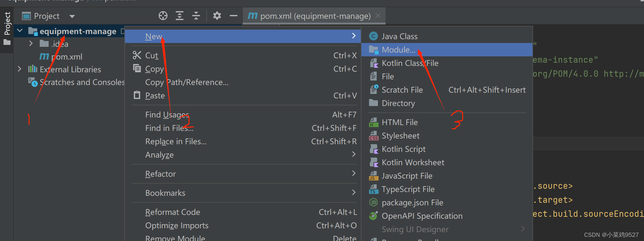Click the Scratches and Consoles icon
The height and width of the screenshot is (241, 644).
tap(33, 82)
